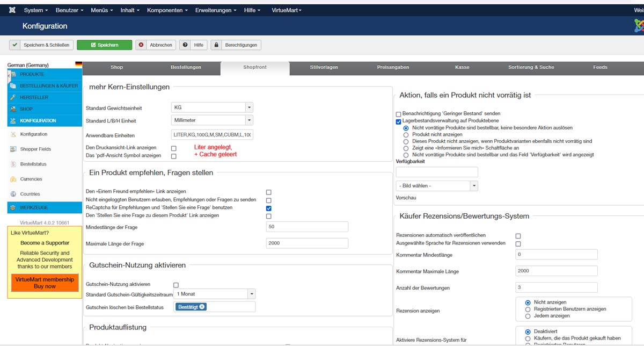Viewport: 644px width, 346px height.
Task: Click the German flag icon
Action: tap(79, 65)
